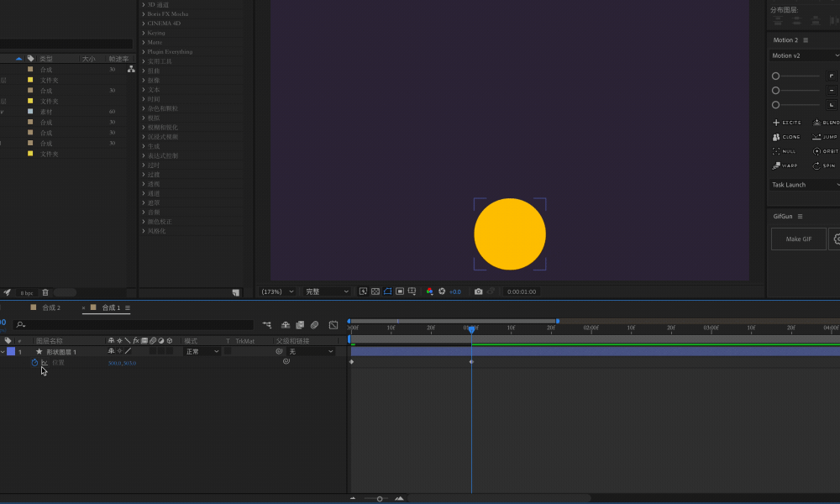Image resolution: width=840 pixels, height=504 pixels.
Task: Open the timeline Graph Editor button
Action: (333, 324)
